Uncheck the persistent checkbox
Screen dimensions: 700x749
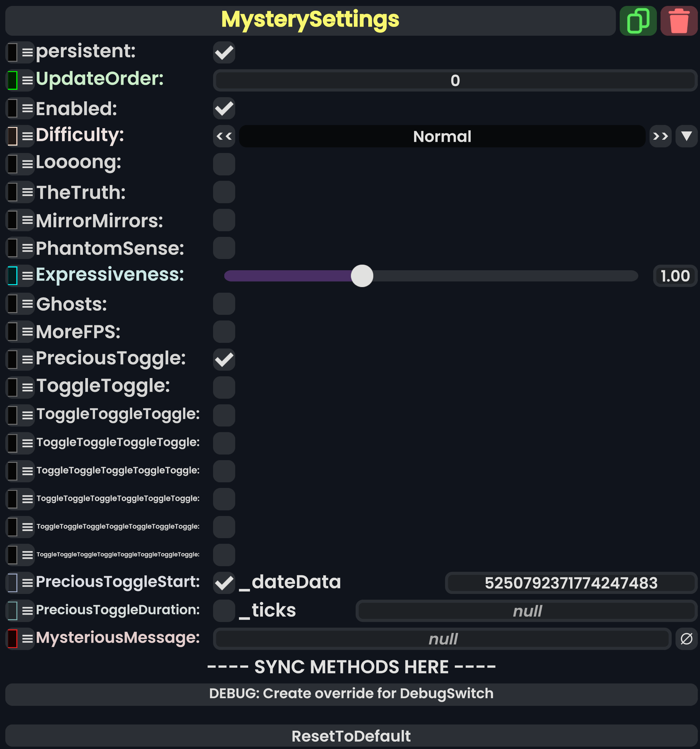click(x=224, y=52)
